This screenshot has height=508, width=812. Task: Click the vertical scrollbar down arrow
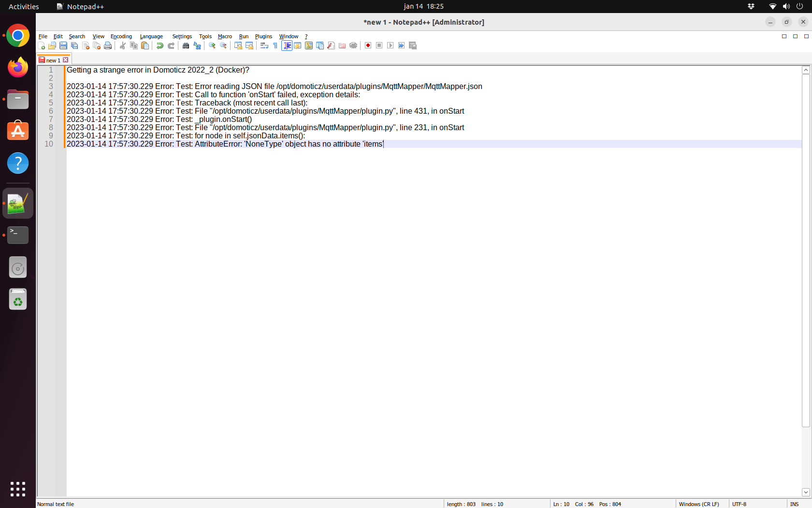806,492
